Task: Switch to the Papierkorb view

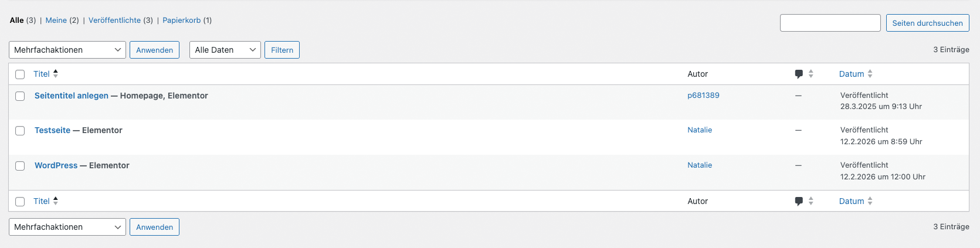Action: tap(182, 20)
